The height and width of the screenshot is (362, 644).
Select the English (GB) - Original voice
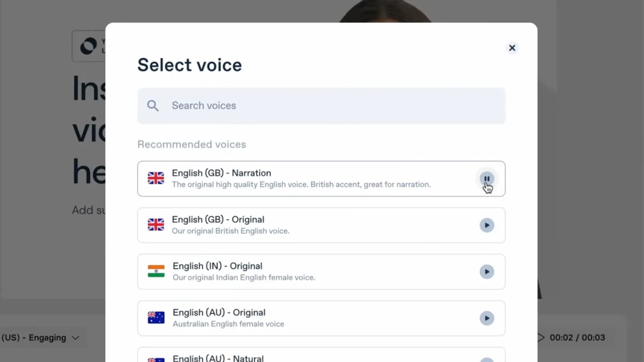click(x=301, y=225)
